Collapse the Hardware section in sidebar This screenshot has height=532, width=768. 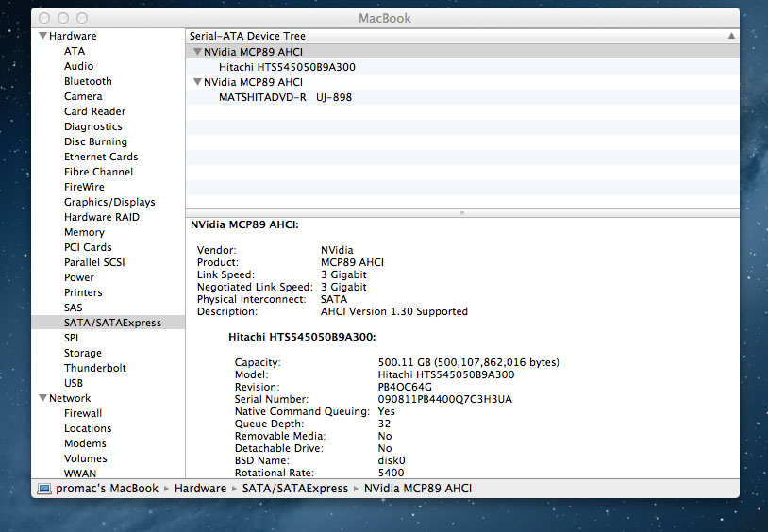pos(42,36)
